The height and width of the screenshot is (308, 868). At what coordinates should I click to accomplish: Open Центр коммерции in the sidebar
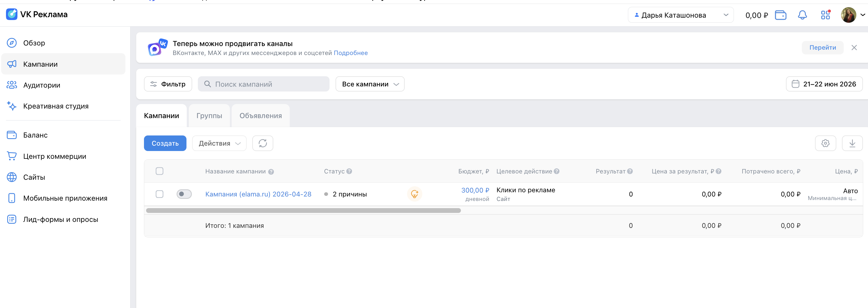(x=63, y=156)
